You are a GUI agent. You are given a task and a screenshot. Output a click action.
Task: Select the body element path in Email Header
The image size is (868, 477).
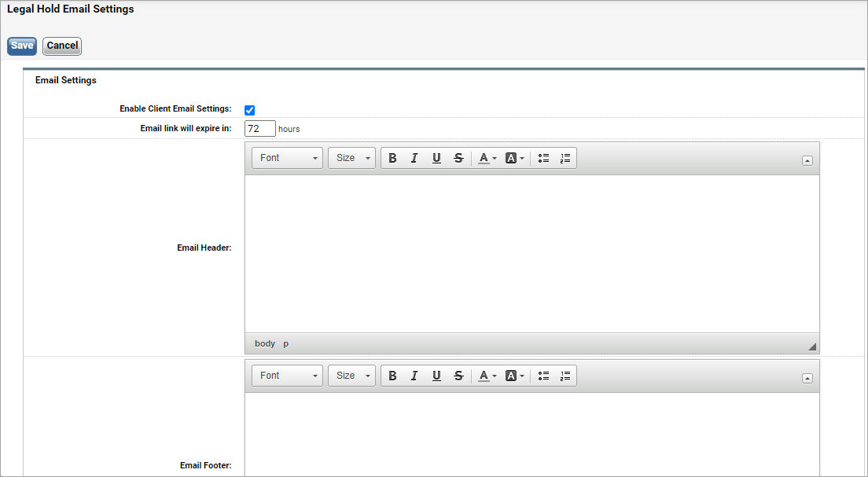click(x=265, y=343)
